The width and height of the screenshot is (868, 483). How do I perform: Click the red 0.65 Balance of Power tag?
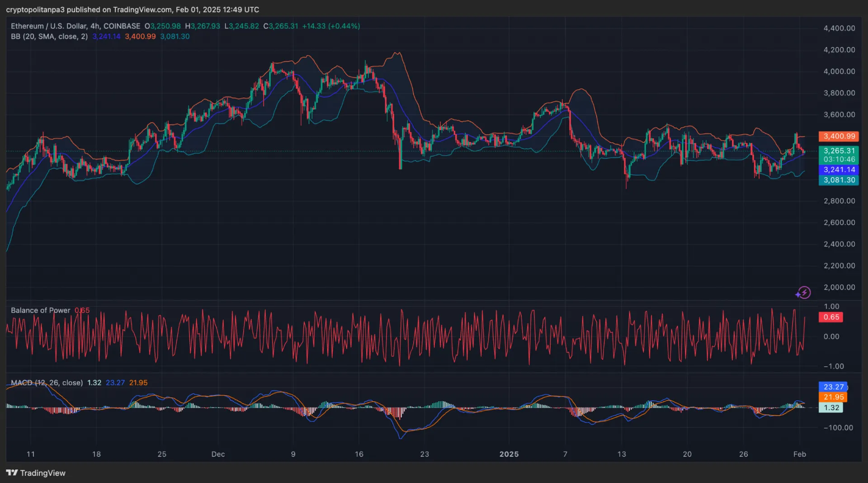(831, 317)
